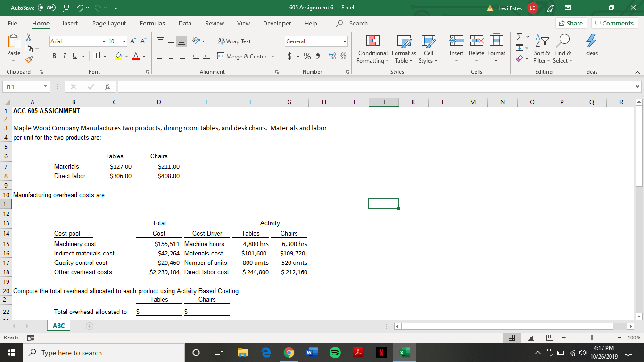The height and width of the screenshot is (362, 644).
Task: Click the Orientation angled text icon
Action: coord(197,41)
